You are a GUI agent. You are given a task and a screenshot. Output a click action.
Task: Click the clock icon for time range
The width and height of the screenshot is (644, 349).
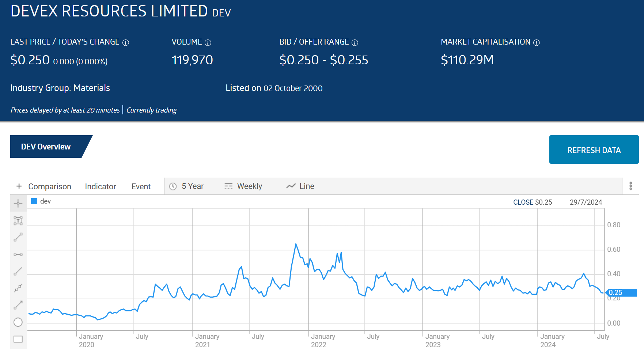(173, 186)
